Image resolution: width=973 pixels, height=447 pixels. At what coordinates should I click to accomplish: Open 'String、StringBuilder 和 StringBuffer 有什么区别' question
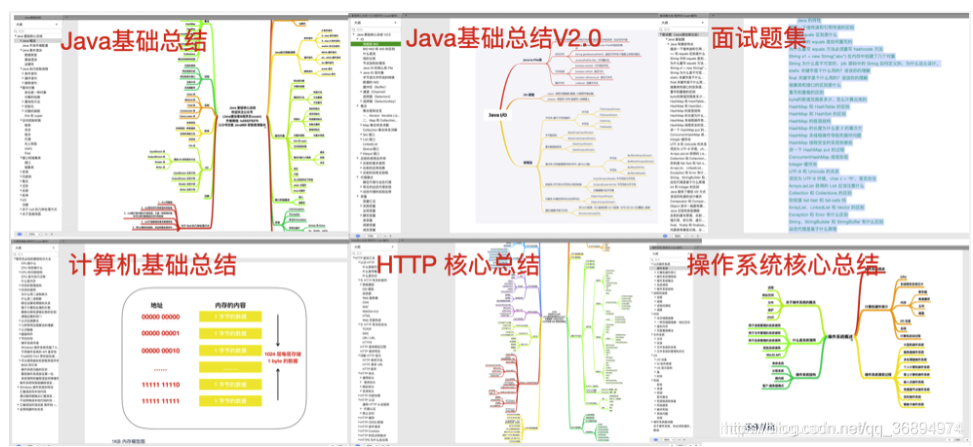[835, 222]
